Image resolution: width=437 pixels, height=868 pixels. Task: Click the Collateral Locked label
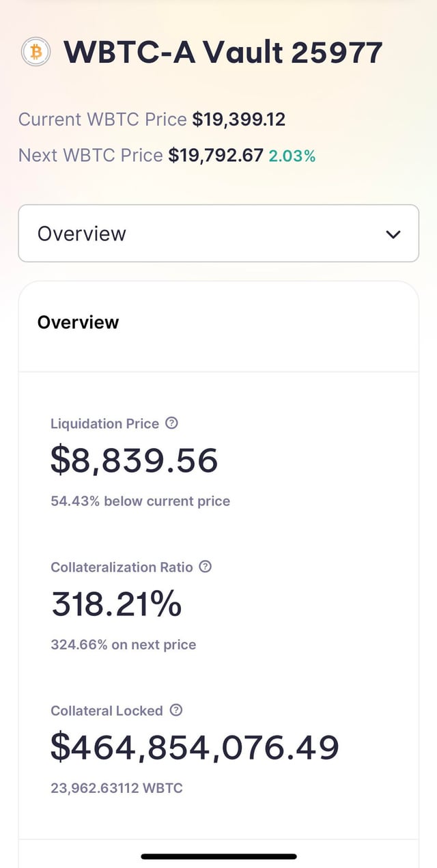click(107, 710)
